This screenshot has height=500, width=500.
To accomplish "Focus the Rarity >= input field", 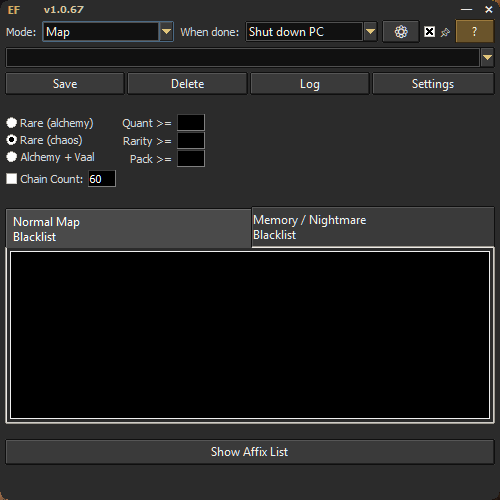I will coord(191,141).
